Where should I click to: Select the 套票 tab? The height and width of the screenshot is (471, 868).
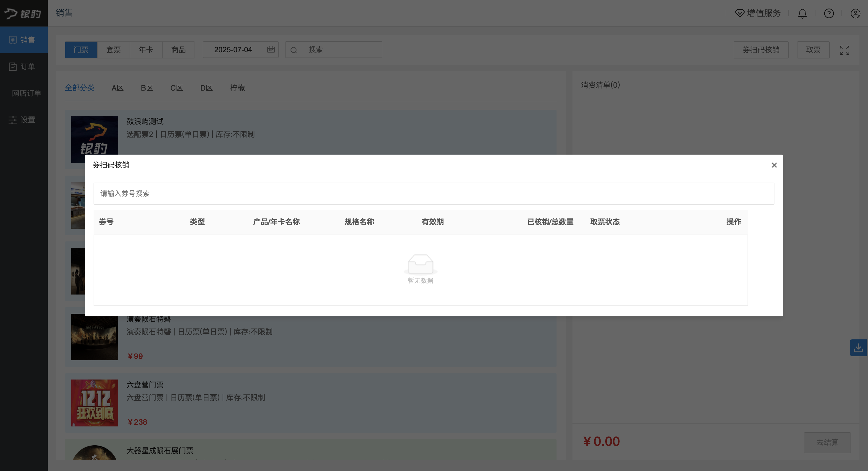click(x=113, y=50)
